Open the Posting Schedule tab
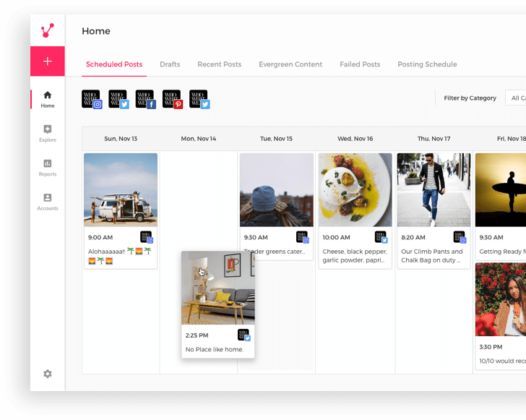 pyautogui.click(x=427, y=64)
